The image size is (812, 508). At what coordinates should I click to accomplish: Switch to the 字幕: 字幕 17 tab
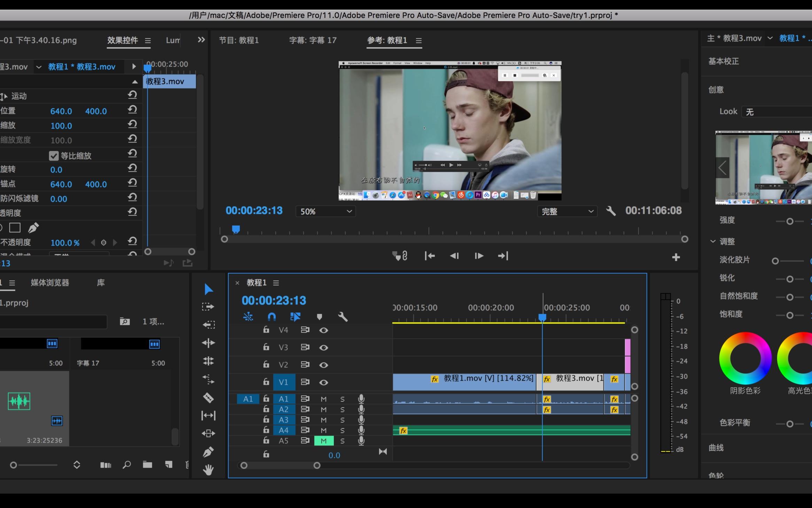pos(312,40)
